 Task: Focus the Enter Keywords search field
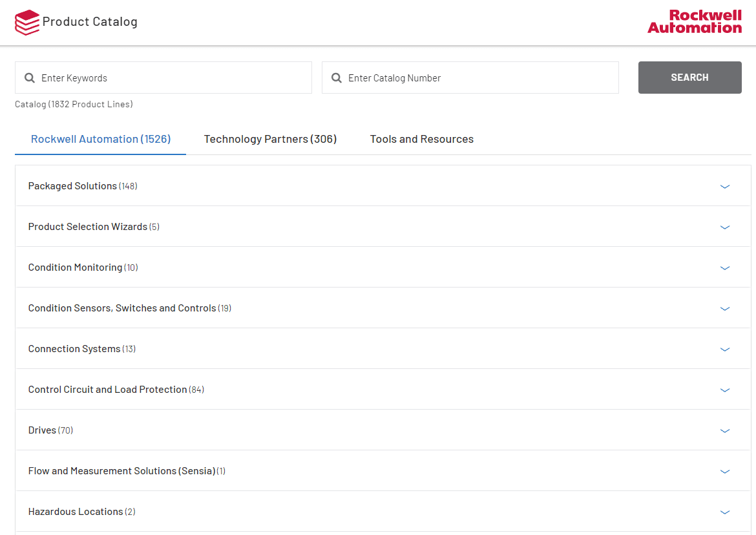click(163, 78)
